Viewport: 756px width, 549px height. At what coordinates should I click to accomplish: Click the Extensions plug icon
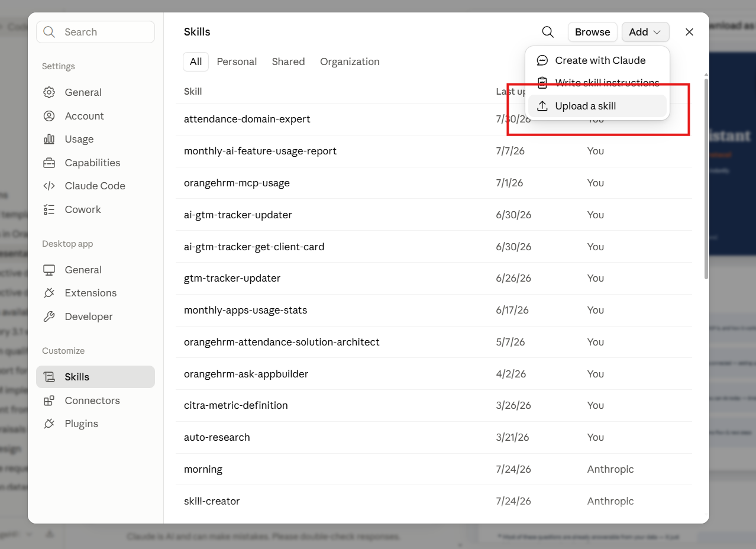click(x=49, y=293)
